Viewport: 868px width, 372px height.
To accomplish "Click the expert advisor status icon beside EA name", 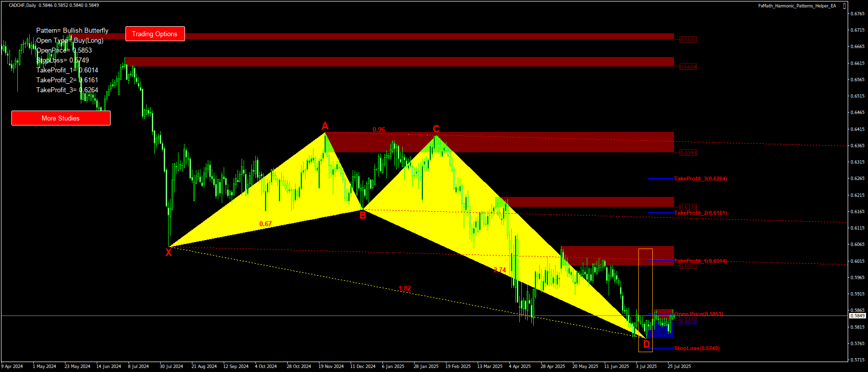I will [x=845, y=6].
